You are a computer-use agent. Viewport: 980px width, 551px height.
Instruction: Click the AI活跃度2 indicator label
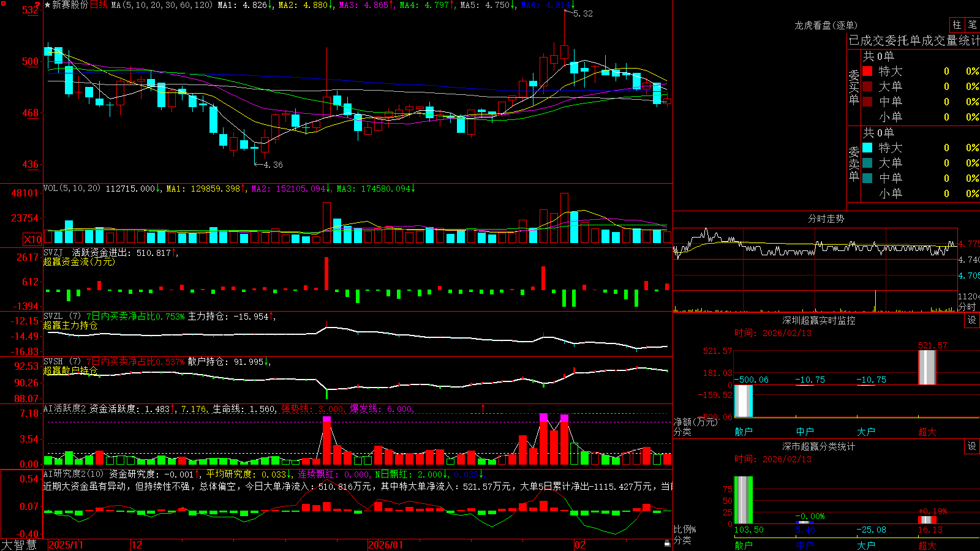point(65,408)
